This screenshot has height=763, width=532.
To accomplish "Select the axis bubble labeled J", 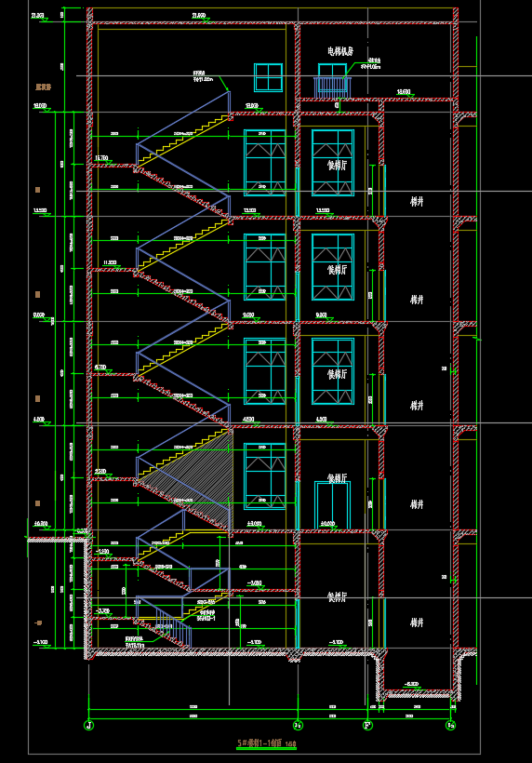I will coord(88,725).
